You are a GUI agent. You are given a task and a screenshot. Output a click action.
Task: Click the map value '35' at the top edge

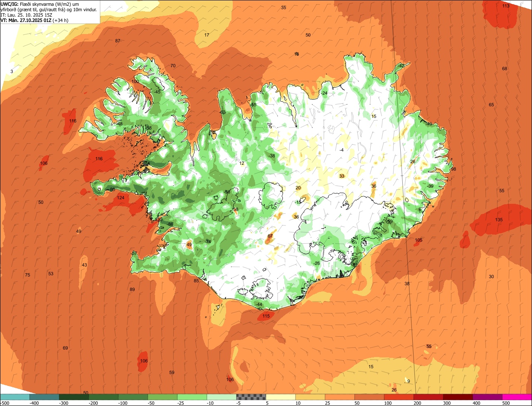(x=283, y=7)
